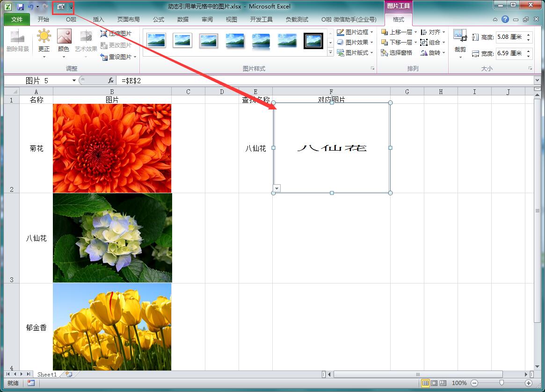This screenshot has height=392, width=545.
Task: Switch to the Formulas (公式) tab
Action: [x=159, y=20]
